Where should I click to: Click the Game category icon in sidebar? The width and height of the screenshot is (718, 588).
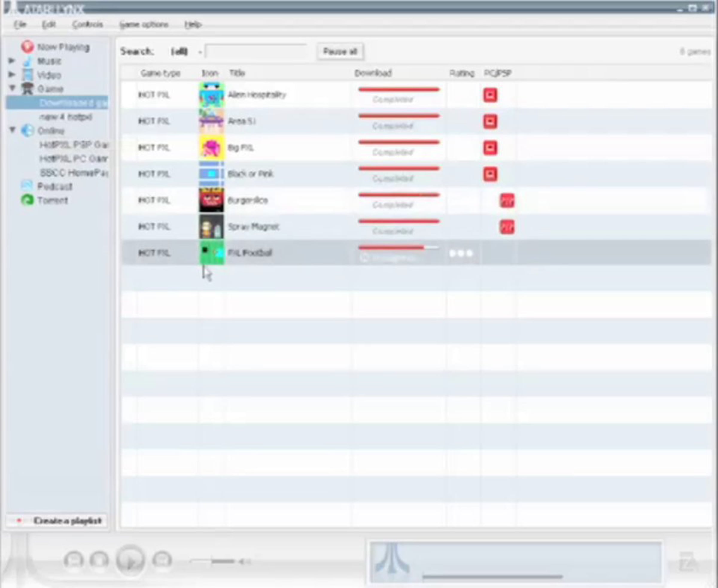[x=28, y=89]
